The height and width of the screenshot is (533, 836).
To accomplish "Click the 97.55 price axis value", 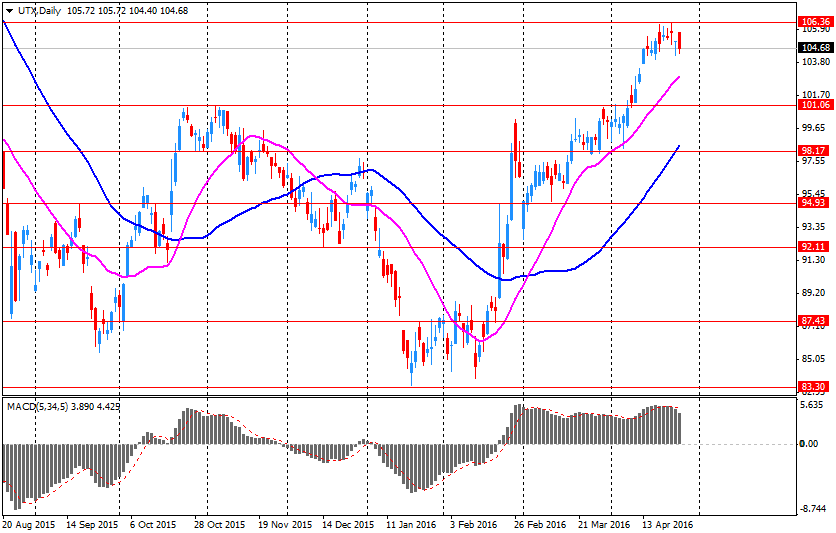I will point(816,161).
